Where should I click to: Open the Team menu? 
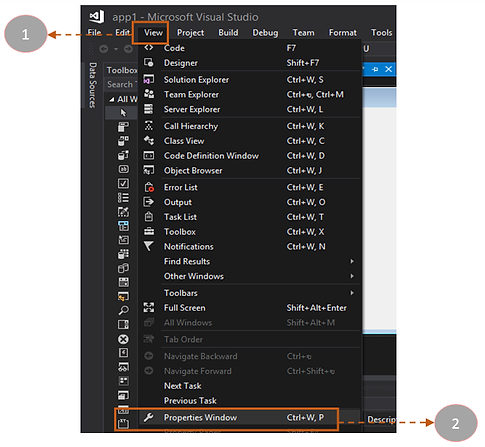[303, 33]
